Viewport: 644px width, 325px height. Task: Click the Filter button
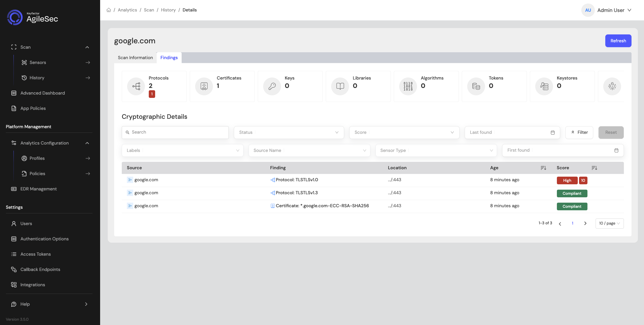pyautogui.click(x=579, y=133)
